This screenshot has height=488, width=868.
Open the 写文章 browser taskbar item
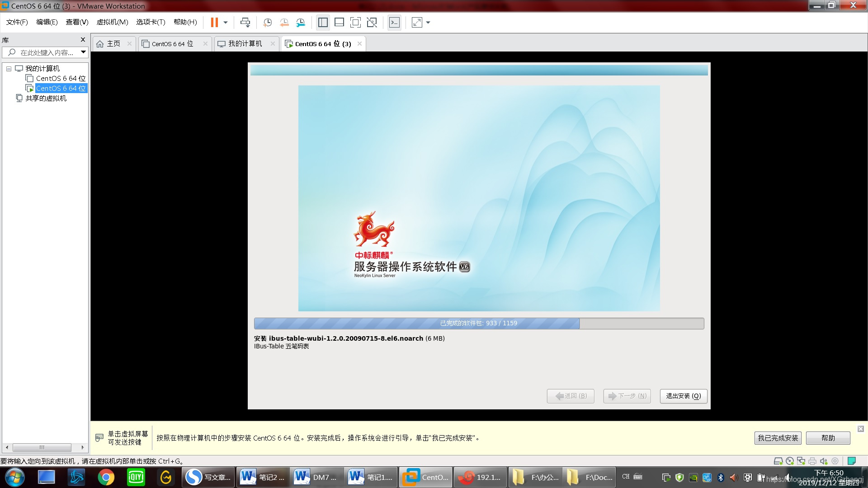tap(208, 477)
